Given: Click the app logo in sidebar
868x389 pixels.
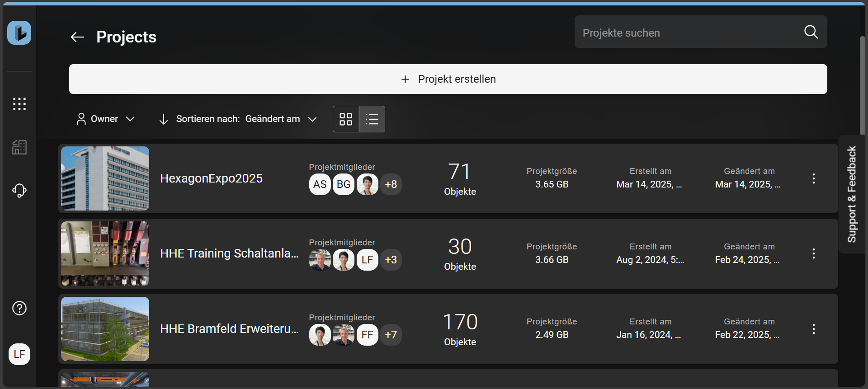Looking at the screenshot, I should pos(19,33).
